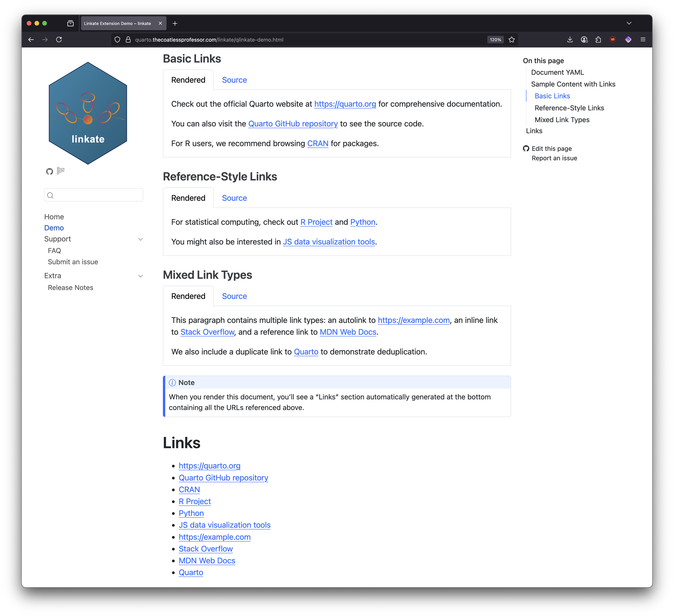Close the Linkate Extension Demo tab
Viewport: 674px width, 616px height.
click(x=160, y=23)
